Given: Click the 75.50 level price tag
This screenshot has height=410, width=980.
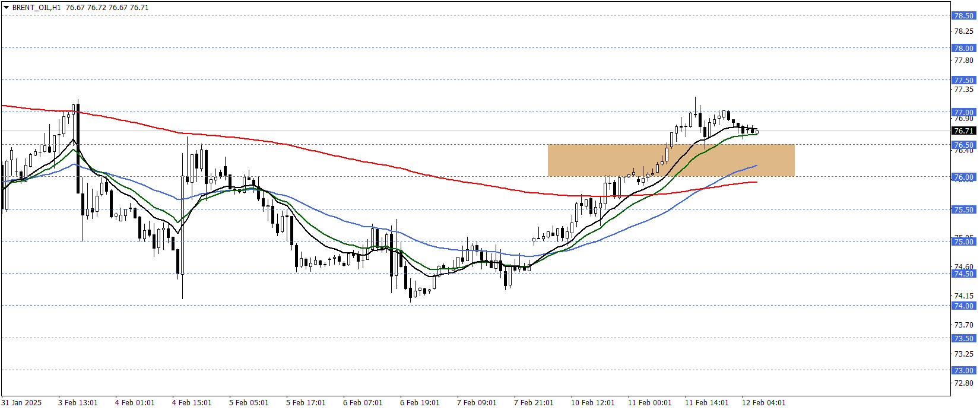Looking at the screenshot, I should pos(963,209).
